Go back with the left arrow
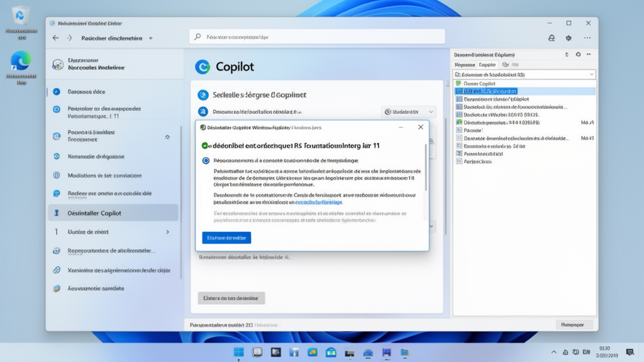This screenshot has width=644, height=362. coord(55,38)
